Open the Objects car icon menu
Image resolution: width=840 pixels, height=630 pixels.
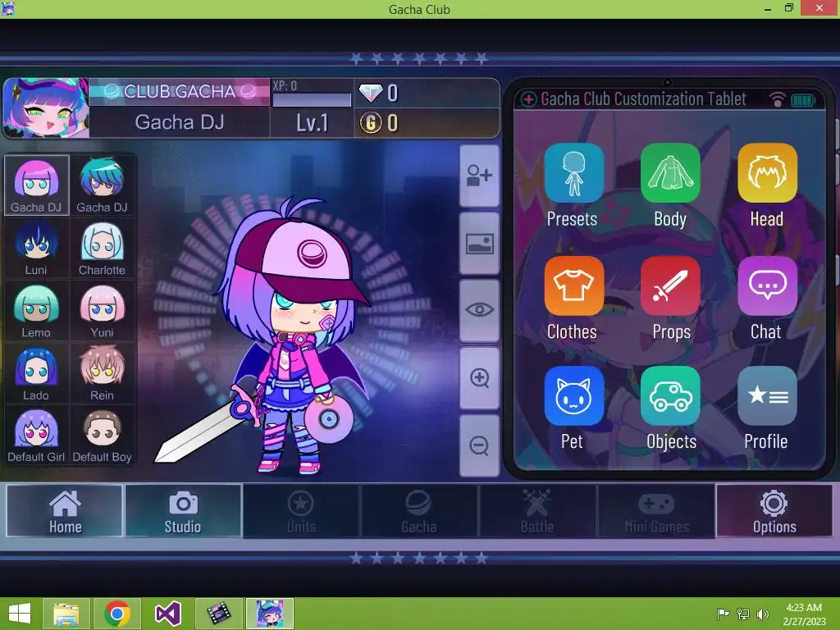(670, 396)
